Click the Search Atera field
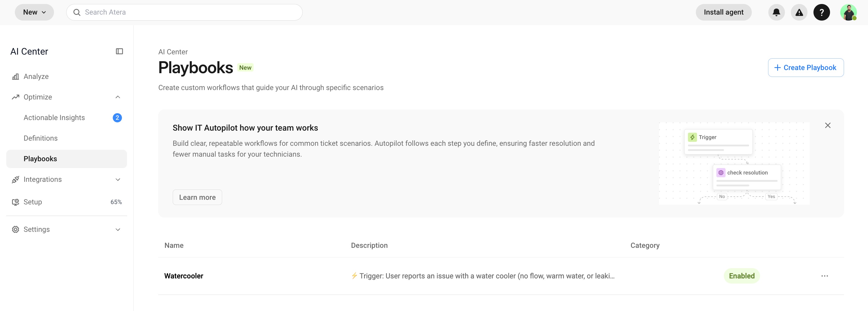Viewport: 868px width, 311px height. click(x=184, y=13)
